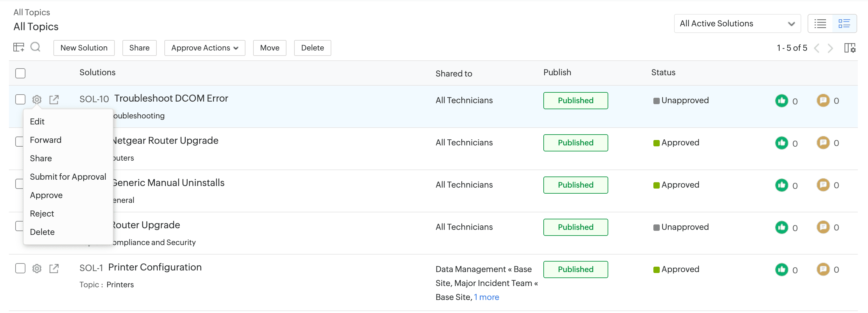Screen dimensions: 868x313
Task: Click the search magnifier icon
Action: click(x=35, y=47)
